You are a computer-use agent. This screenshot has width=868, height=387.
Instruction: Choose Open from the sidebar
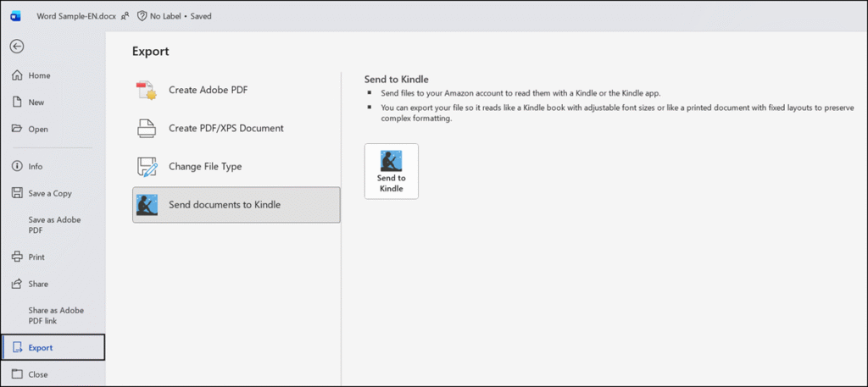pos(53,129)
